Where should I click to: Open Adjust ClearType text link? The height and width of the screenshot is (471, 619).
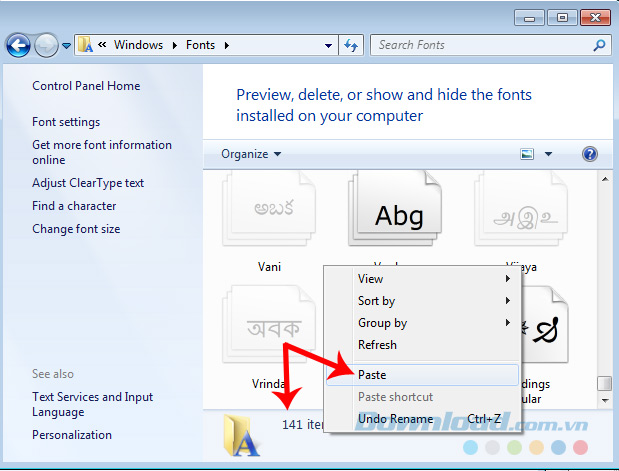click(88, 183)
